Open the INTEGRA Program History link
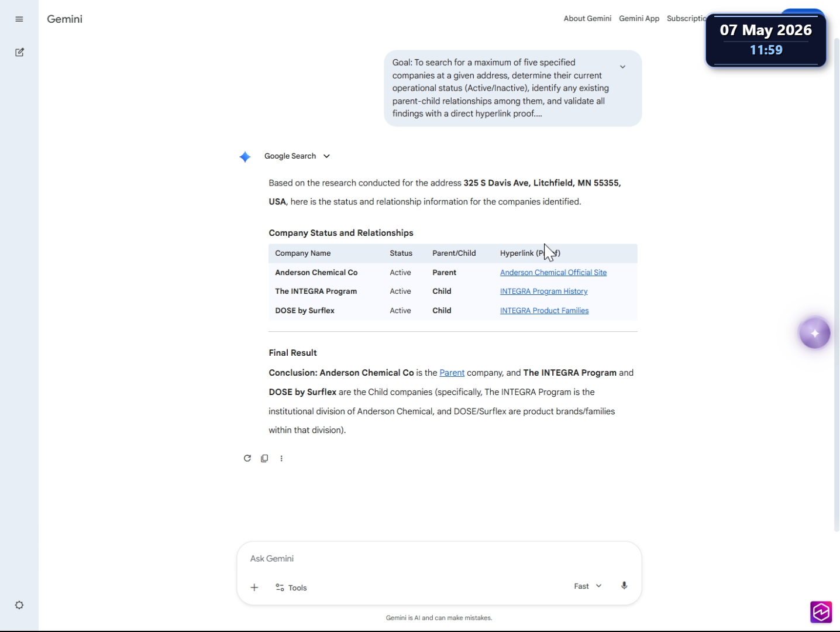Screen dimensions: 840x632 click(544, 291)
